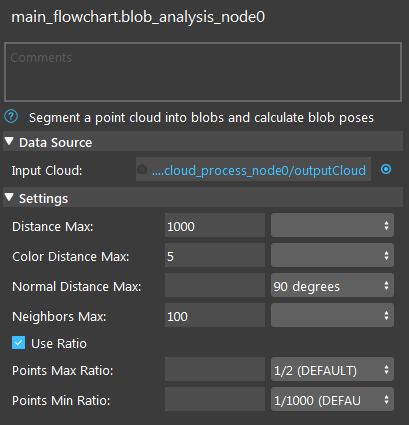Image resolution: width=409 pixels, height=425 pixels.
Task: Click the empty Points Max Ratio value field
Action: click(x=215, y=369)
